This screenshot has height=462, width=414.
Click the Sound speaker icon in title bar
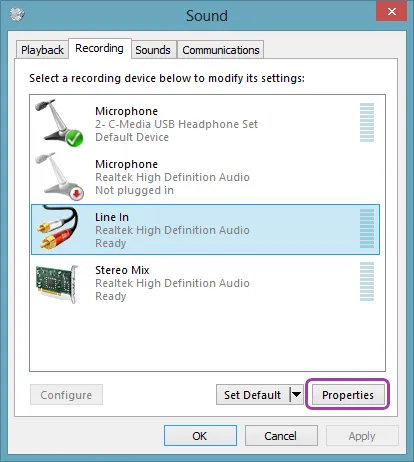(x=17, y=15)
